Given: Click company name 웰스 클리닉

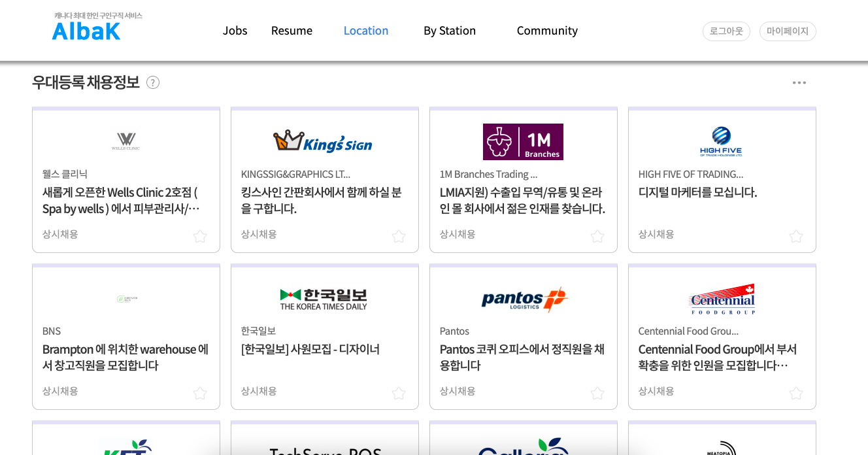Looking at the screenshot, I should [65, 174].
